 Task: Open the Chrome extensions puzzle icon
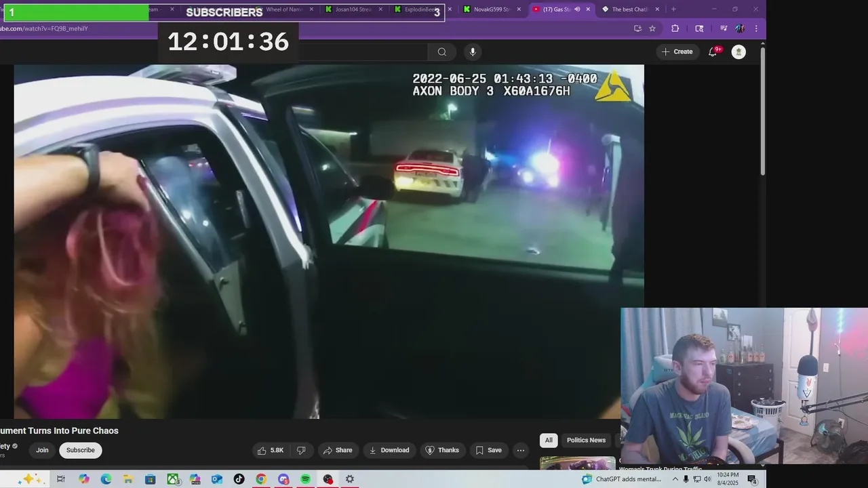pos(675,28)
